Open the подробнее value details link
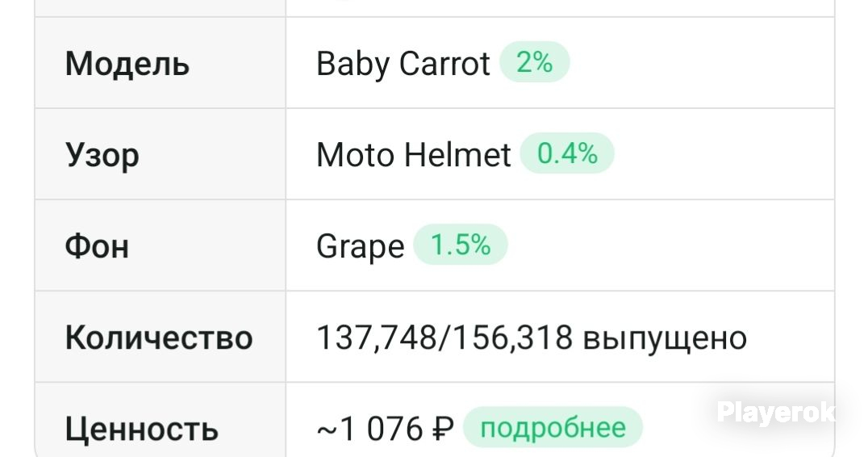The image size is (868, 457). point(553,428)
